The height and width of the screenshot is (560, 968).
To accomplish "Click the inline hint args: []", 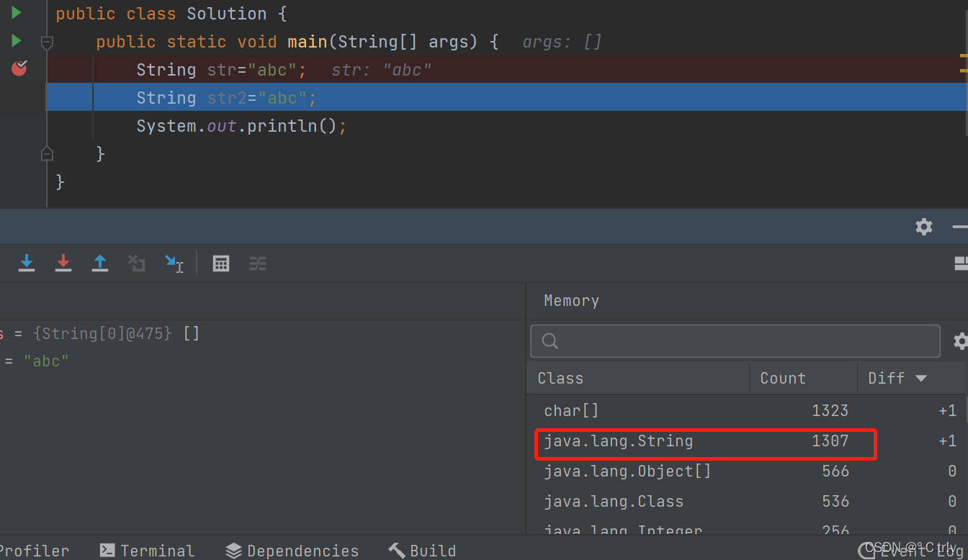I will click(562, 42).
